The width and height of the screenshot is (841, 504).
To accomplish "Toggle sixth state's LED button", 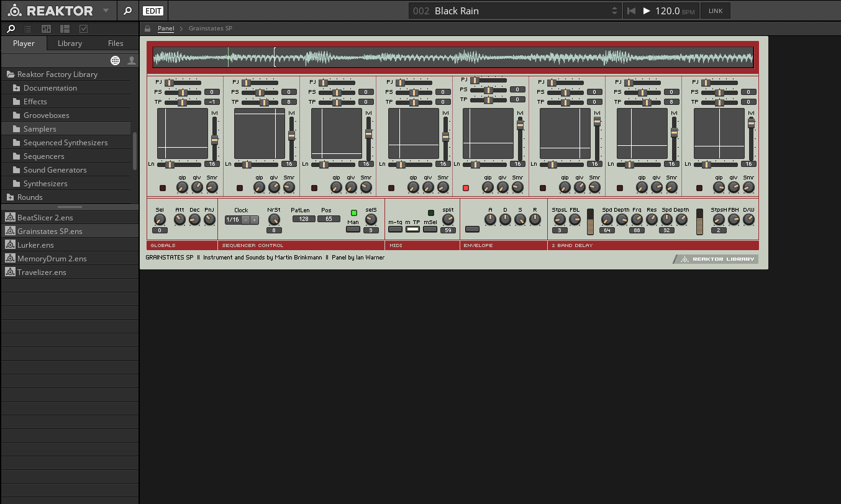I will click(543, 188).
